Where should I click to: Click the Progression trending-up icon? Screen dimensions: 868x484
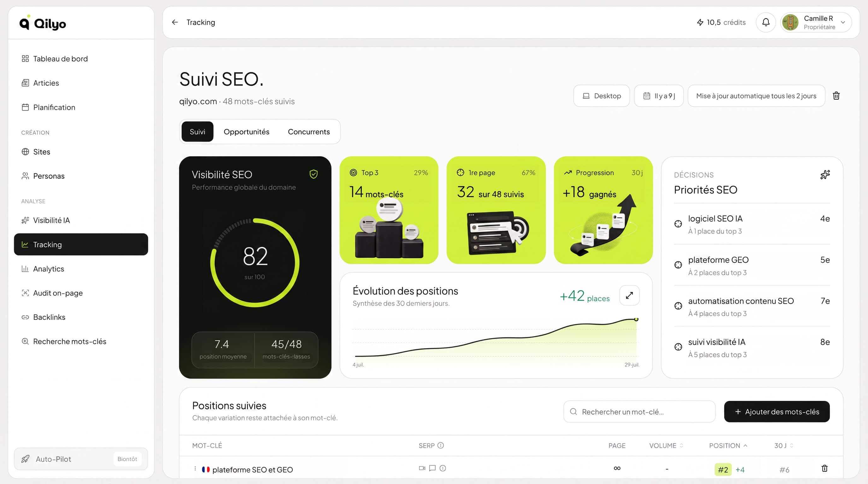568,173
